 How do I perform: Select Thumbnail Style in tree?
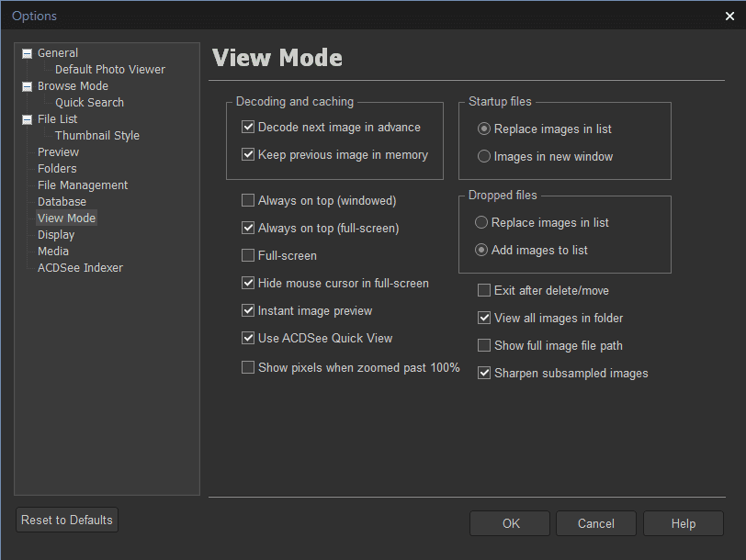[97, 136]
